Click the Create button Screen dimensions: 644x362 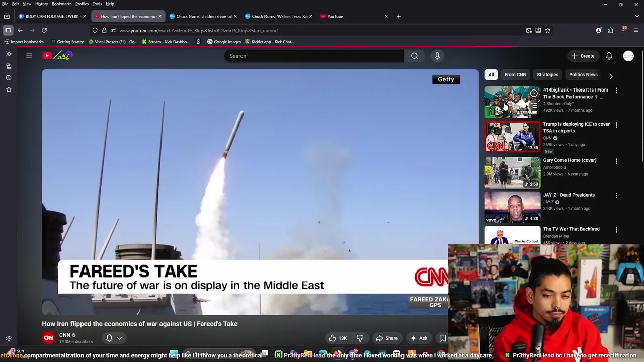[583, 56]
